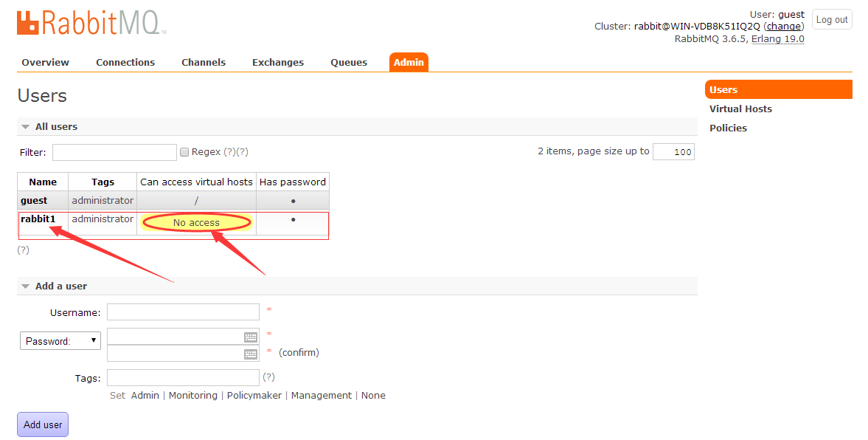Click the Erlang 19.0 link
This screenshot has height=440, width=868.
click(x=777, y=39)
